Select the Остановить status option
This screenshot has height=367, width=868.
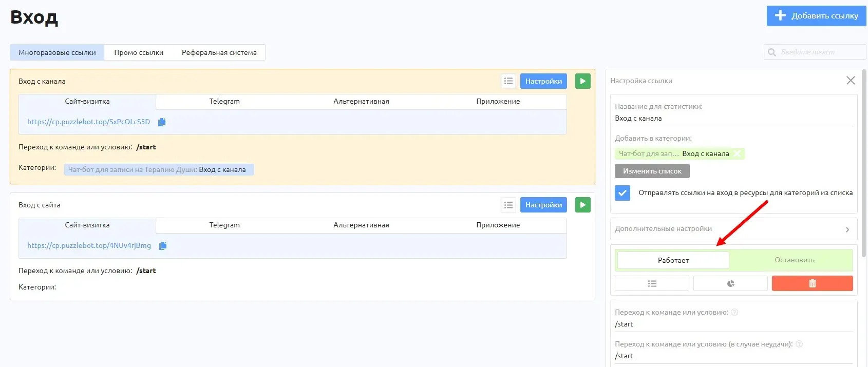click(x=794, y=260)
